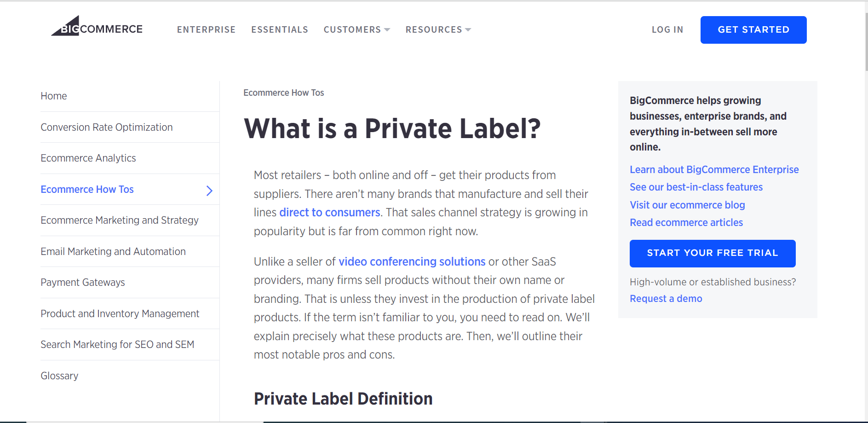Click the BigCommerce logo
868x423 pixels.
(x=97, y=27)
